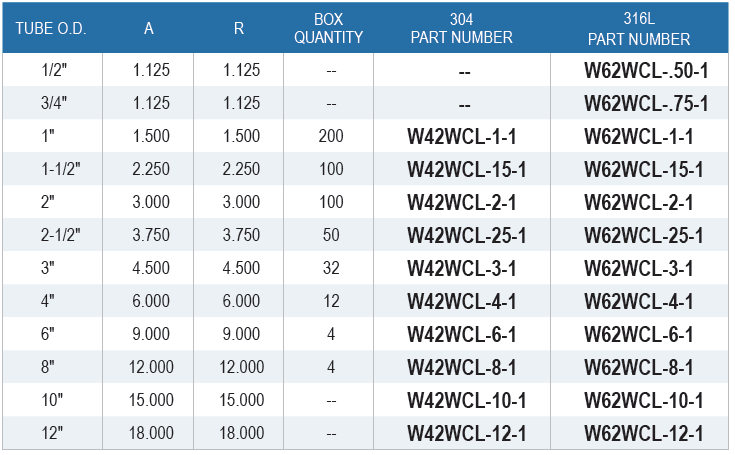
Task: Click the 18.000 value in column A
Action: click(151, 433)
